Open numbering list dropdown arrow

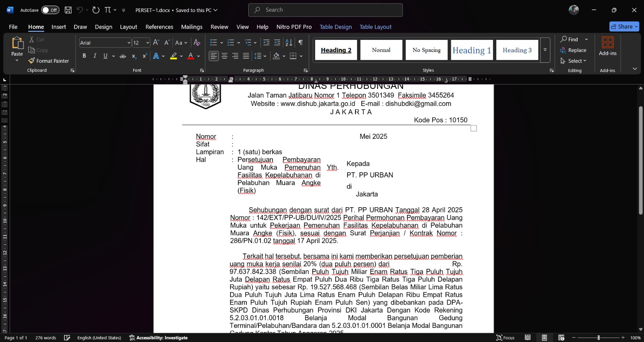point(239,43)
